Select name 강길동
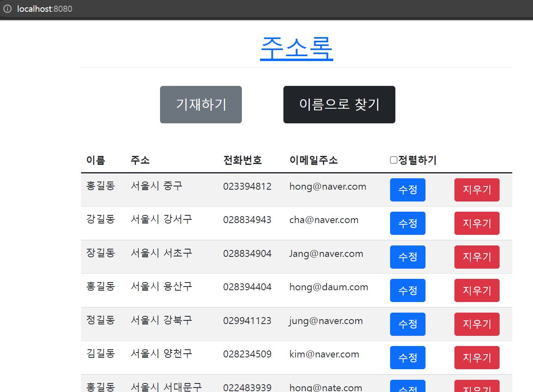 [x=101, y=219]
